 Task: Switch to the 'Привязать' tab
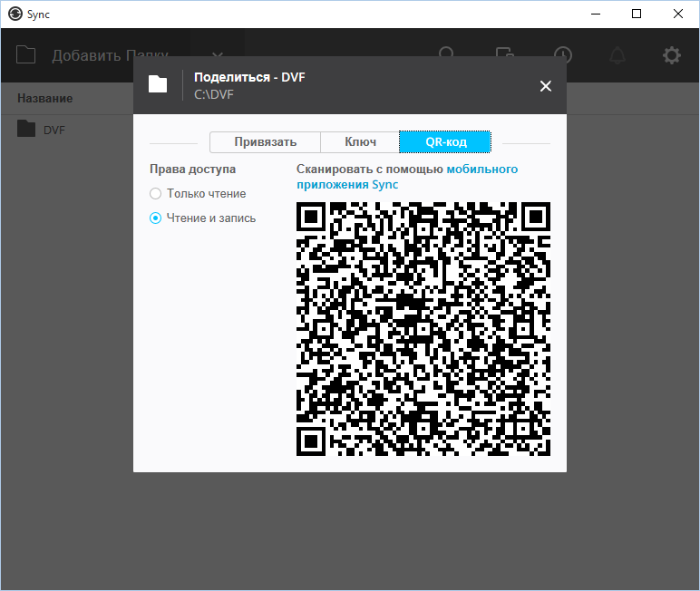265,142
